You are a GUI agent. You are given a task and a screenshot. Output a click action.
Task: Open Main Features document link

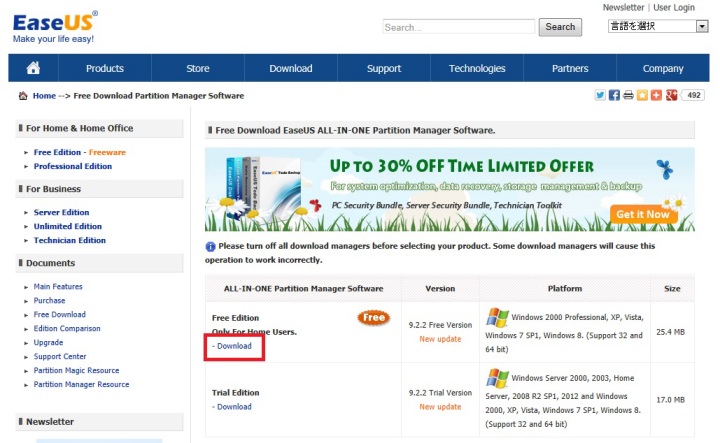58,286
